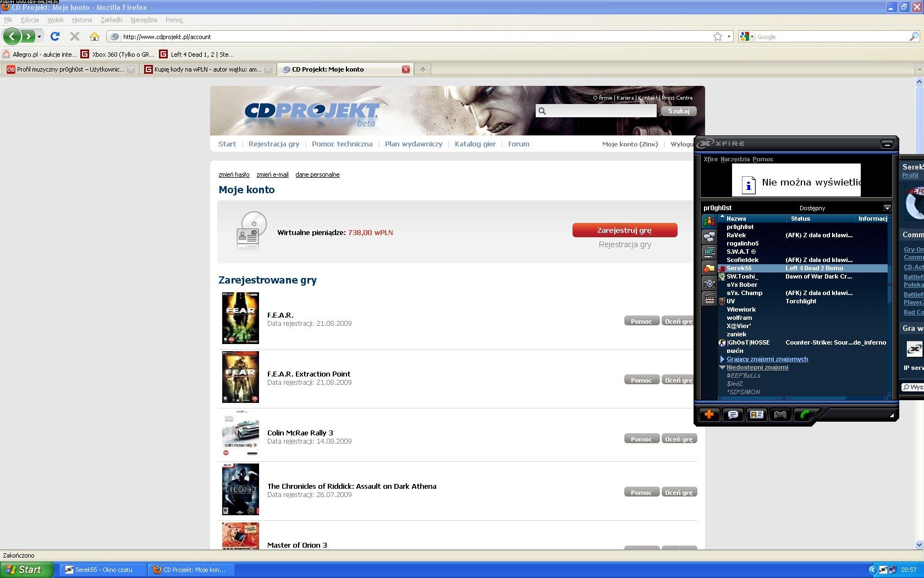
Task: Click the Xfire profile card button
Action: (x=757, y=415)
